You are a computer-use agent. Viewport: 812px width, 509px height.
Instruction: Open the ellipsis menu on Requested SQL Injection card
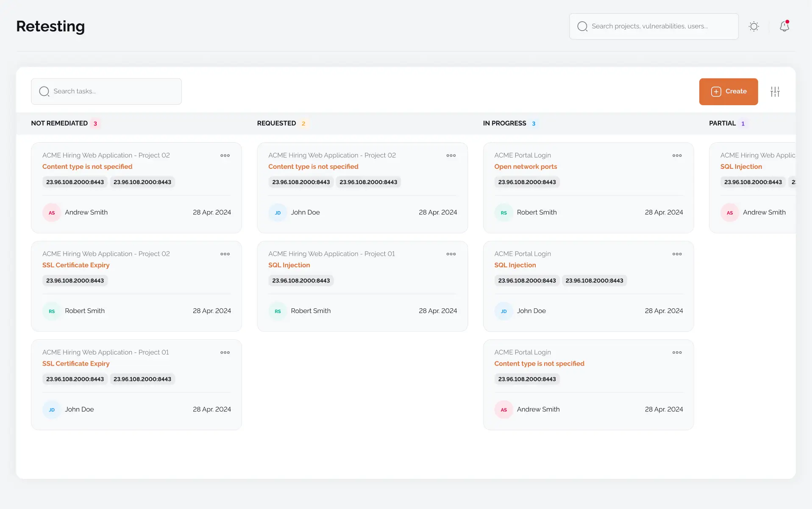point(451,254)
